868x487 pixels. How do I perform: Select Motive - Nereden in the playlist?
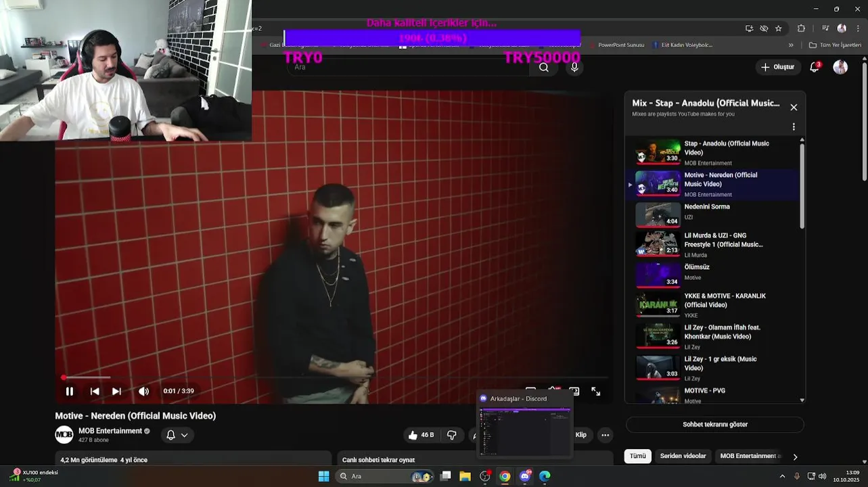click(713, 184)
